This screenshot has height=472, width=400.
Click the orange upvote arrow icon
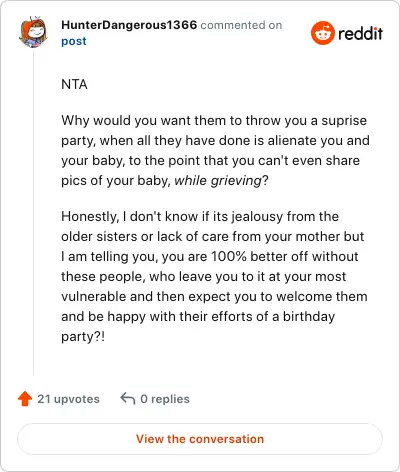[25, 399]
